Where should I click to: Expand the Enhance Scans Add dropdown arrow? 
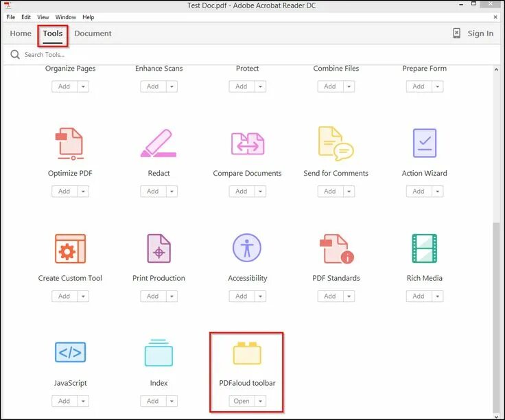[x=172, y=86]
